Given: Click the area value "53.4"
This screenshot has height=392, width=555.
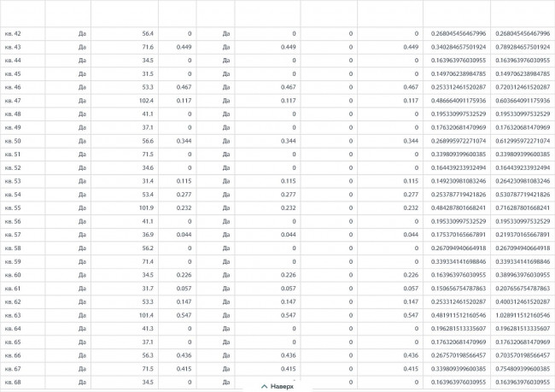Looking at the screenshot, I should coord(148,195).
